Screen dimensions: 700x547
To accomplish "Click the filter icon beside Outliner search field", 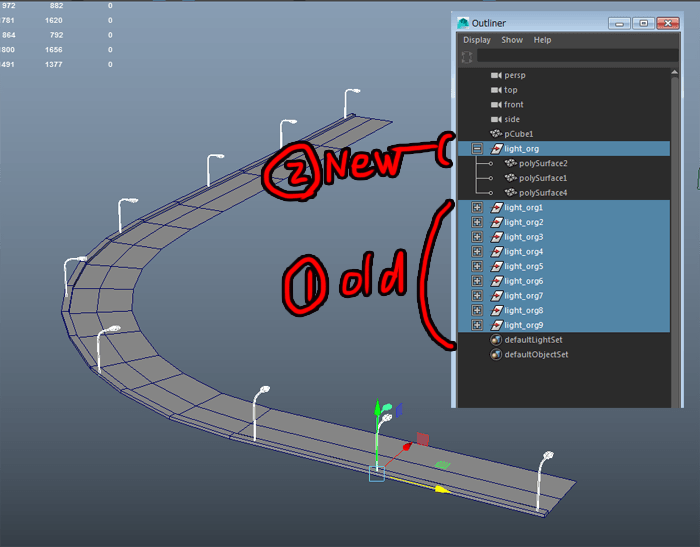I will [467, 57].
